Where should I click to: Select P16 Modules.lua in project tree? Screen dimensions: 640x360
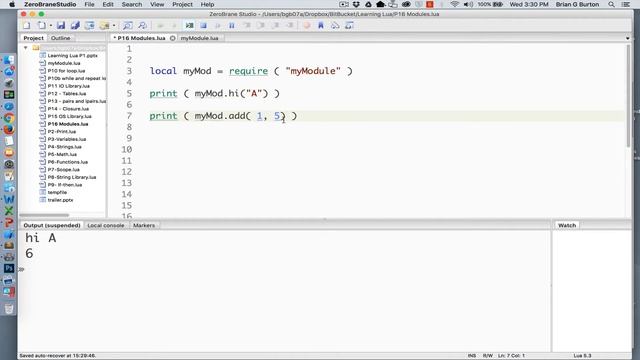[68, 124]
